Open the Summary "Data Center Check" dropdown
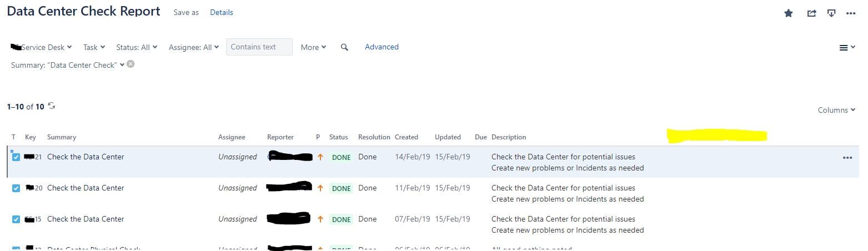The height and width of the screenshot is (251, 868). point(68,65)
